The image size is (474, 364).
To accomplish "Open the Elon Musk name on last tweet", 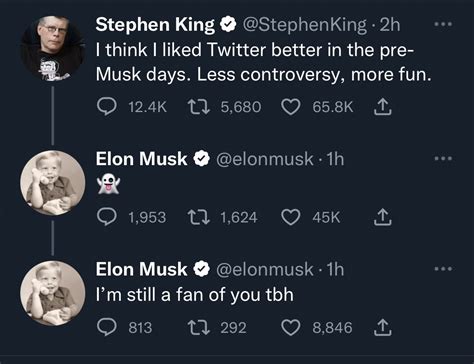I will [141, 269].
